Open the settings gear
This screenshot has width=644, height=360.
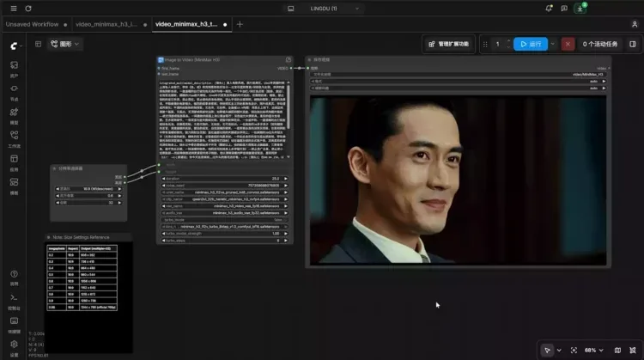click(x=14, y=348)
